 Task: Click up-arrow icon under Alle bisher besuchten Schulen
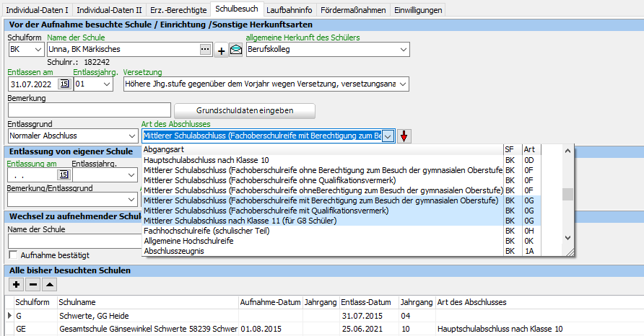49,285
